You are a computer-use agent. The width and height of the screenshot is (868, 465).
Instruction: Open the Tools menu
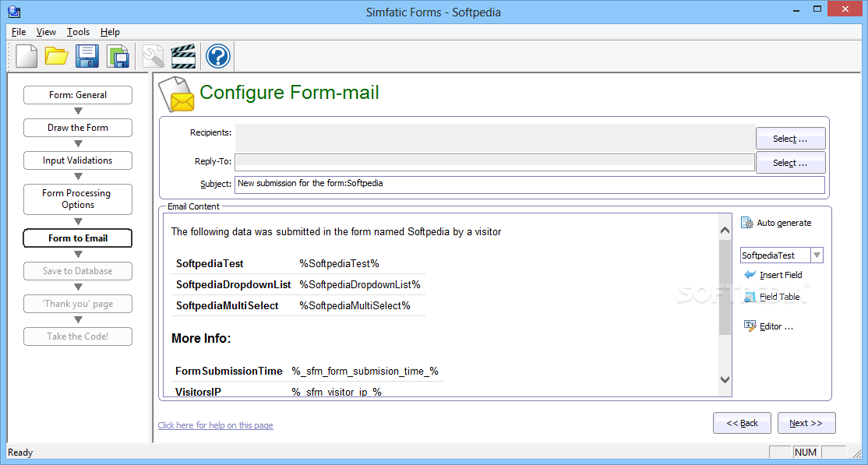(x=78, y=32)
